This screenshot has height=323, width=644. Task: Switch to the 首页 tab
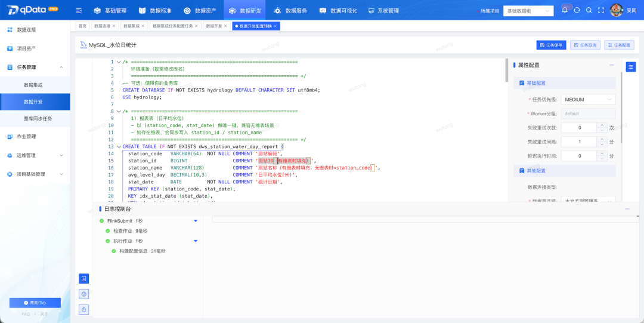(82, 26)
